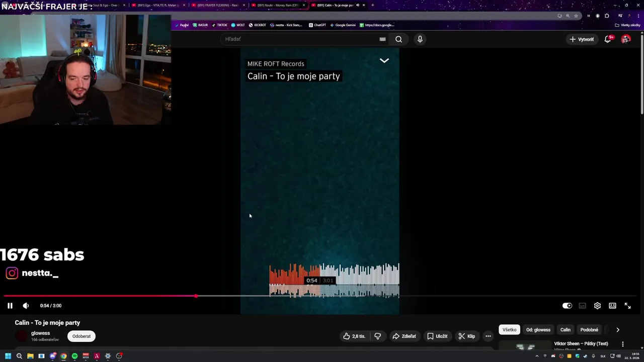Open the Viktor Sheen – Pátky (Text) video
Image resolution: width=644 pixels, height=362 pixels.
tap(581, 344)
